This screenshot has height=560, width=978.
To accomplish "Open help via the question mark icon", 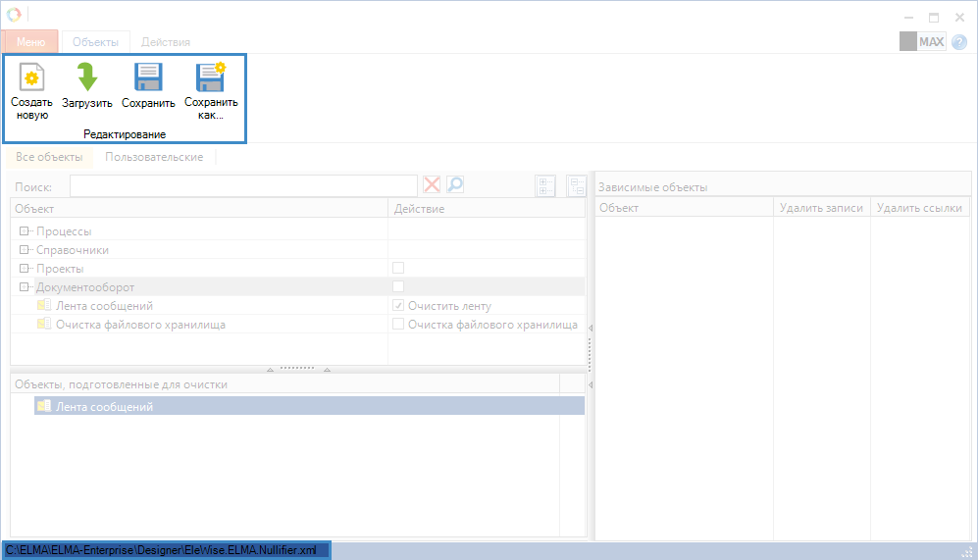I will point(959,42).
